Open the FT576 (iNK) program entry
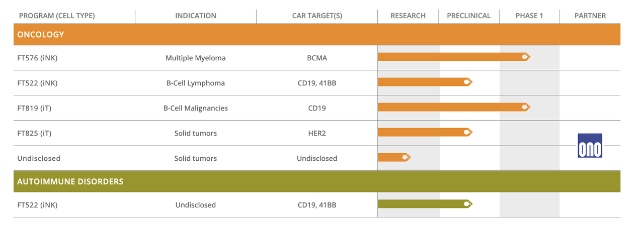 pyautogui.click(x=37, y=58)
